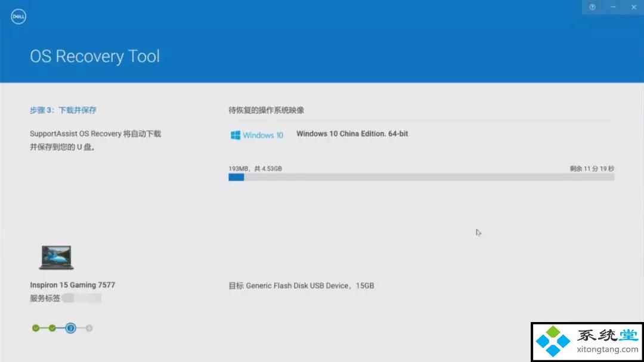This screenshot has height=362, width=644.
Task: Minimize the OS Recovery Tool window
Action: click(613, 7)
